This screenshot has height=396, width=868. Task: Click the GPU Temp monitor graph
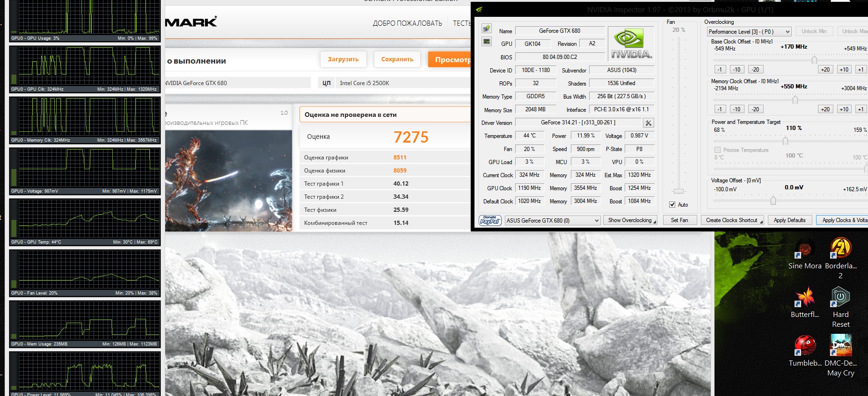click(x=85, y=222)
